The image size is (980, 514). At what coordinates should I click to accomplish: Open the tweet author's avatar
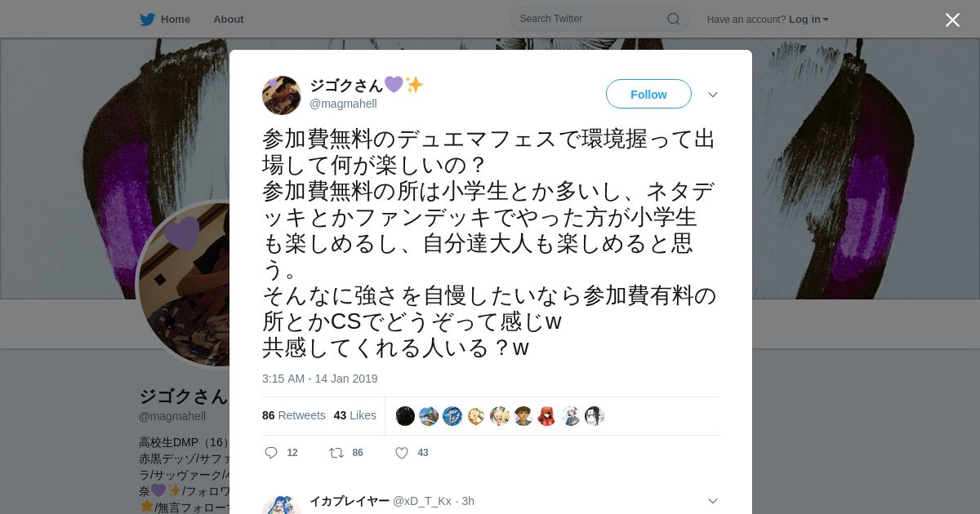(282, 95)
